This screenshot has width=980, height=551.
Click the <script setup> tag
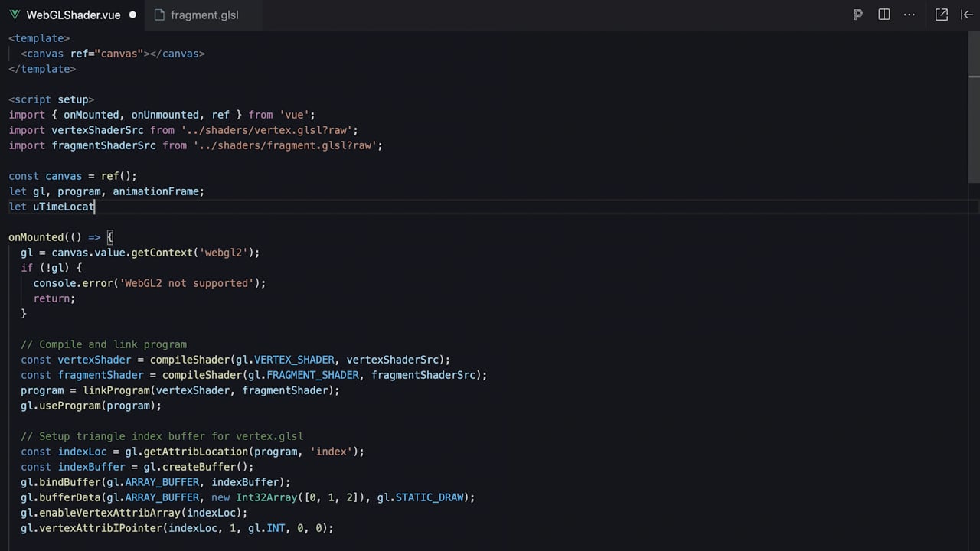51,99
